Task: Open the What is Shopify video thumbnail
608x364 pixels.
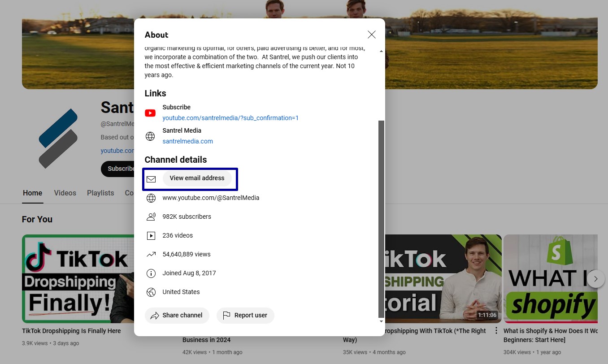Action: [551, 279]
